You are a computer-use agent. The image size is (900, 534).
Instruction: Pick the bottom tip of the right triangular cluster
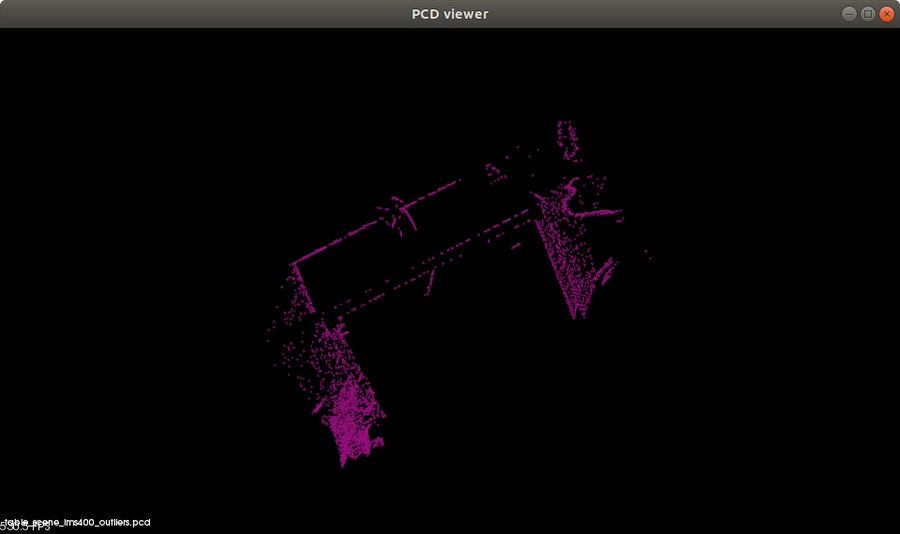tap(574, 317)
